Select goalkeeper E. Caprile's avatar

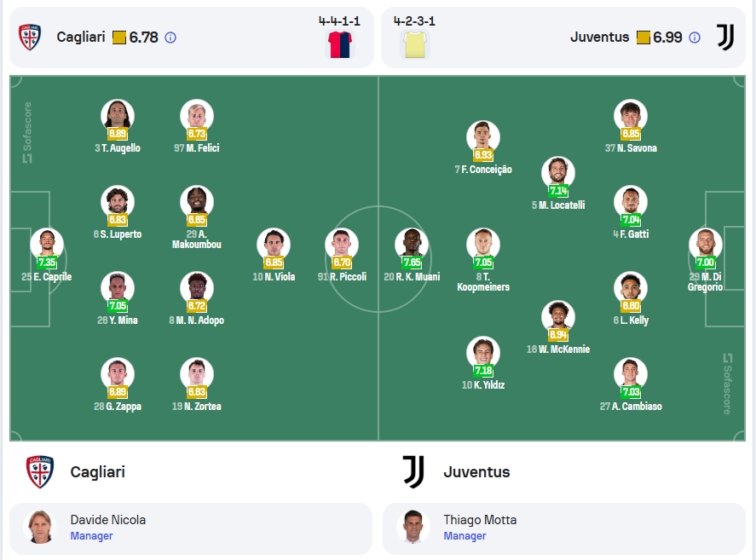tap(47, 245)
